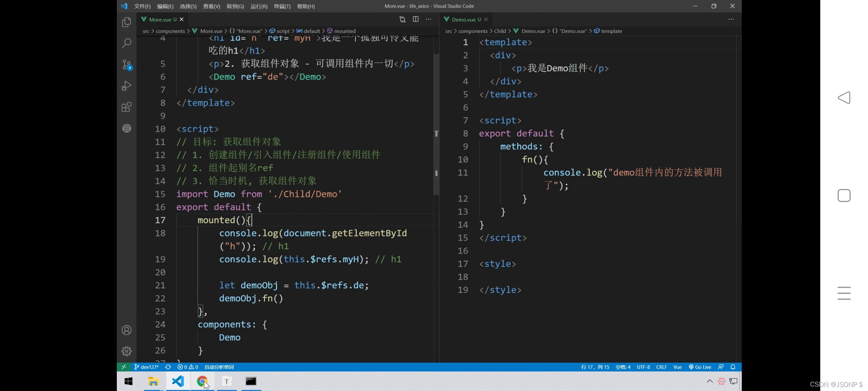Open the Explorer view in activity bar
Image resolution: width=868 pixels, height=391 pixels.
pos(126,22)
